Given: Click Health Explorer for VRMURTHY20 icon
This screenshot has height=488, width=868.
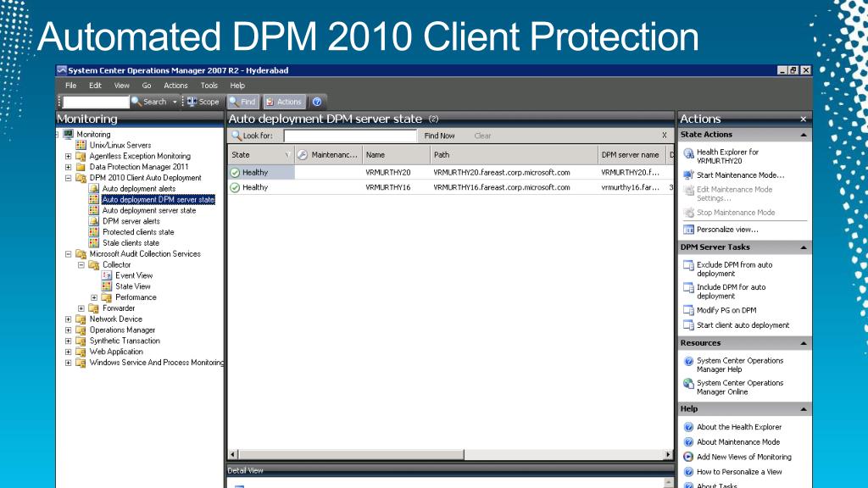Looking at the screenshot, I should coord(688,154).
